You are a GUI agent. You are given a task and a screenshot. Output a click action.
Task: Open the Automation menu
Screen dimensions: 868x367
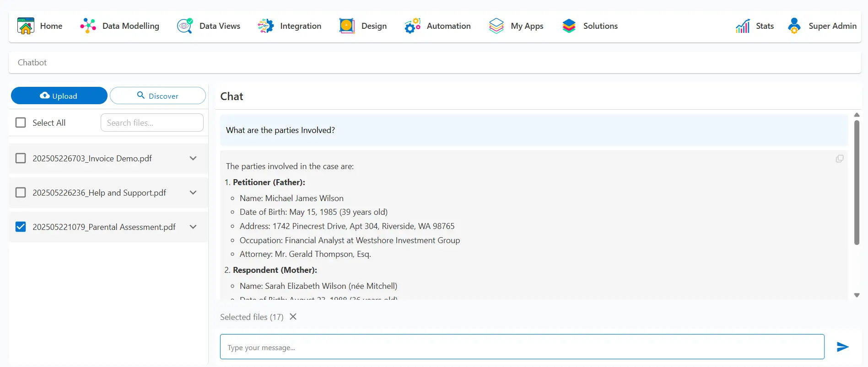pos(449,26)
